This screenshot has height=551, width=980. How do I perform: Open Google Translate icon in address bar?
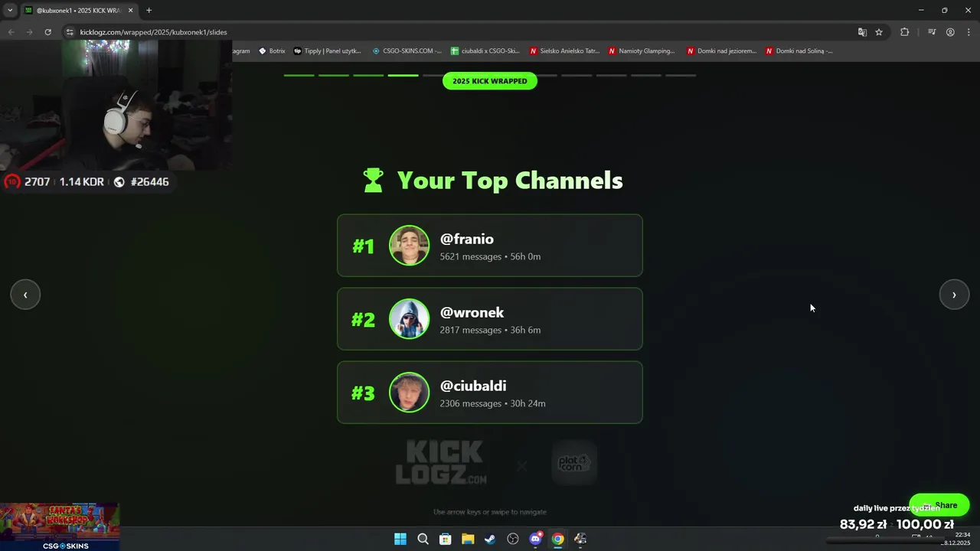[862, 32]
